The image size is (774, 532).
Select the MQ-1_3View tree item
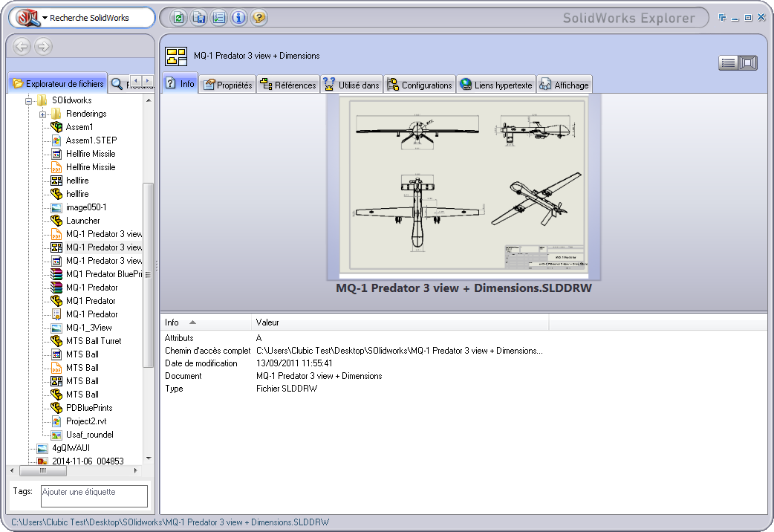point(89,328)
